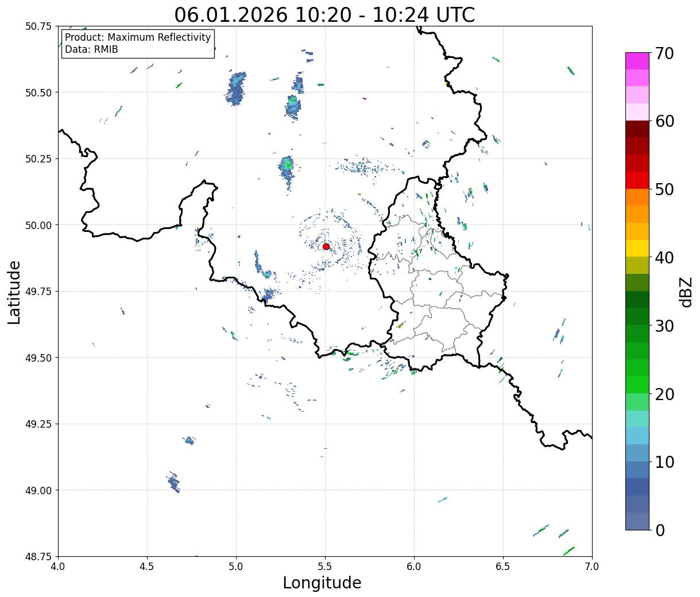
Task: Click the latitude tick label 50.00
Action: click(x=38, y=225)
